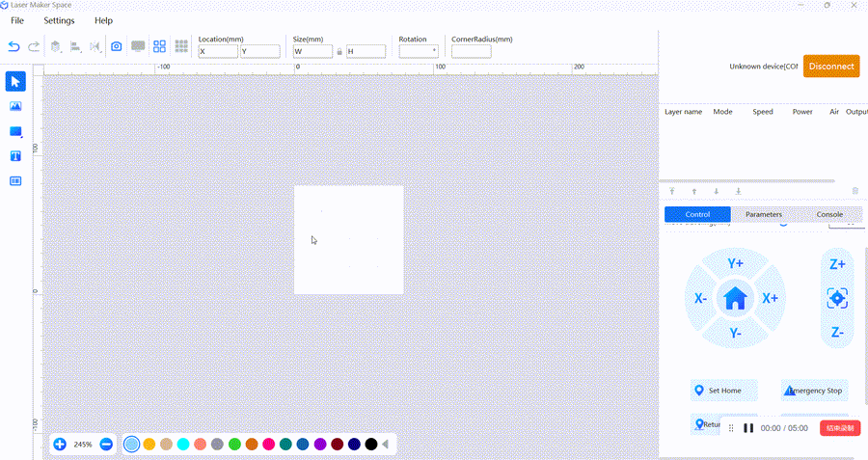The width and height of the screenshot is (868, 460).
Task: Click the Rotation input field
Action: click(x=419, y=51)
